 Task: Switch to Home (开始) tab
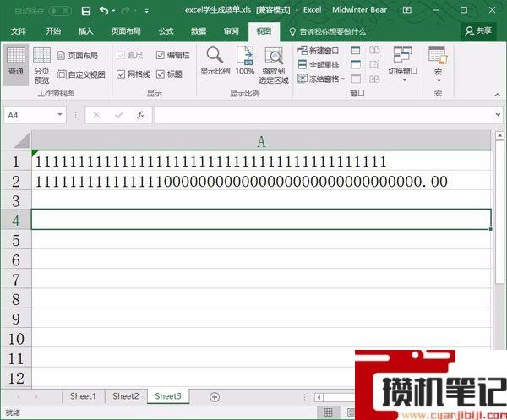click(x=53, y=31)
